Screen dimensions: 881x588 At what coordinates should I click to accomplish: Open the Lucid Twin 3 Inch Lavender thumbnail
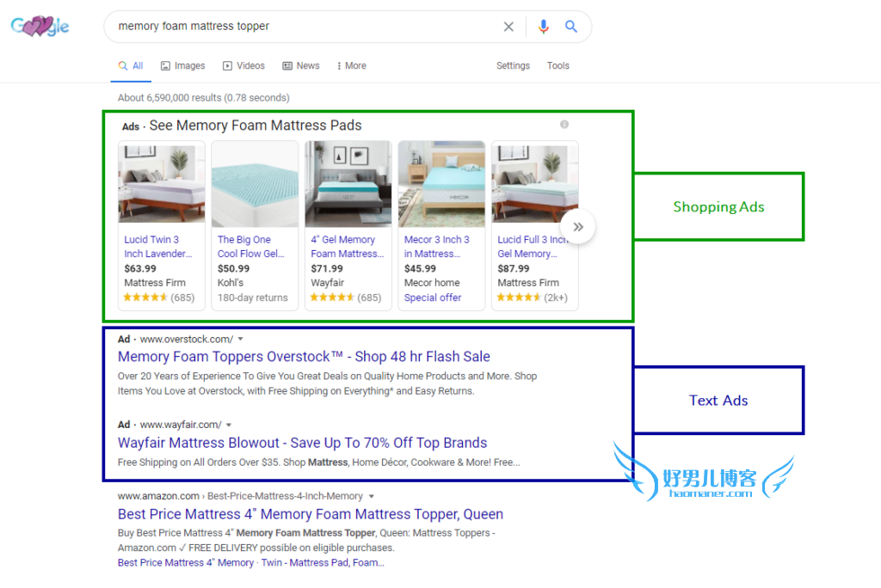162,184
